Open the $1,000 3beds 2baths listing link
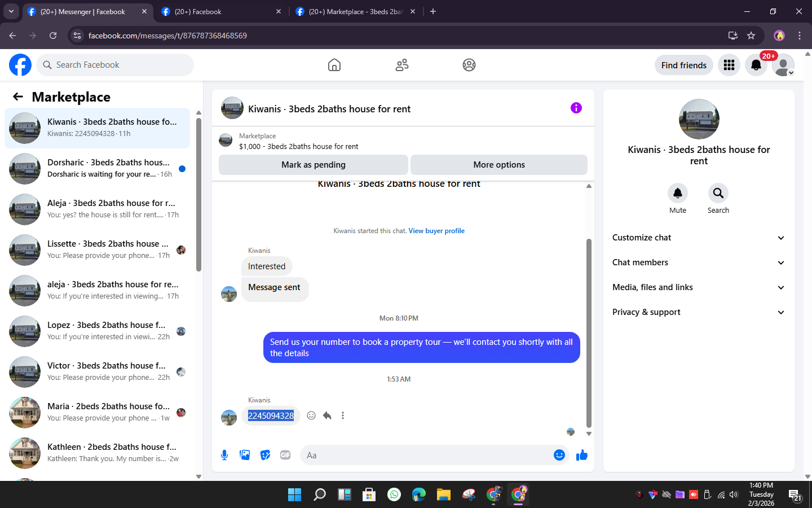 coord(299,146)
